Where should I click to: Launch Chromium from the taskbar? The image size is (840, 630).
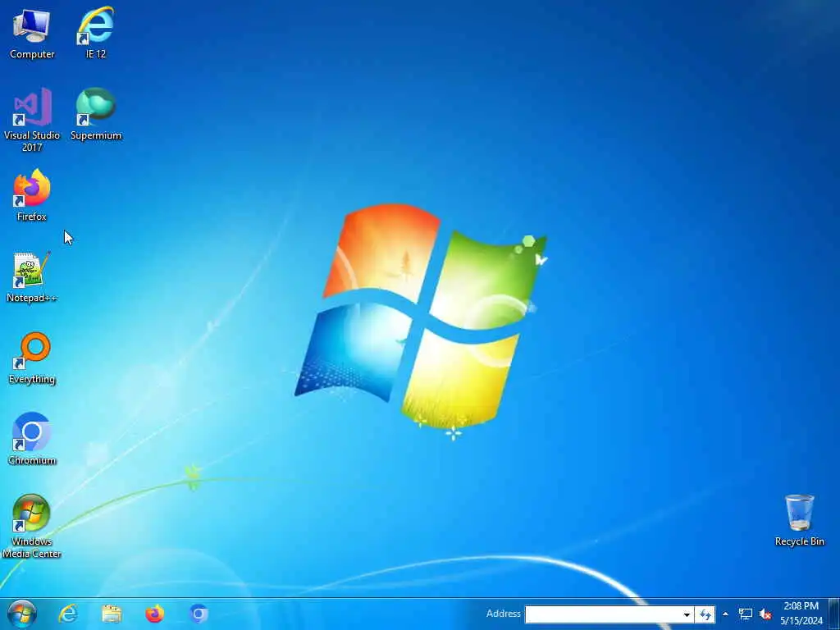click(199, 614)
